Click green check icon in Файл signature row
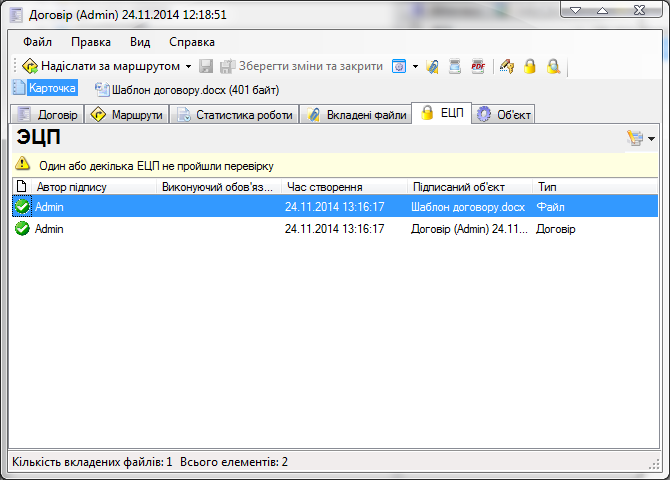This screenshot has width=670, height=480. [x=22, y=206]
